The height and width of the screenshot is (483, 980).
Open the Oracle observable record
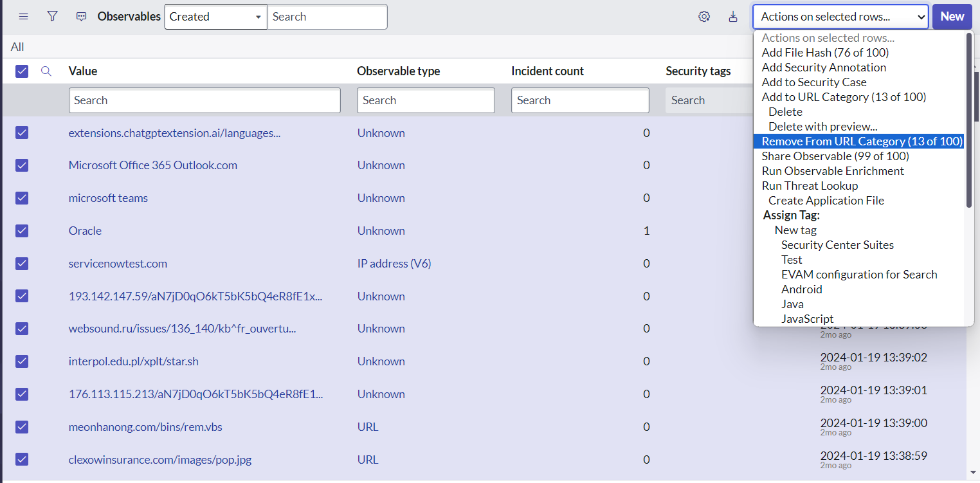click(85, 231)
